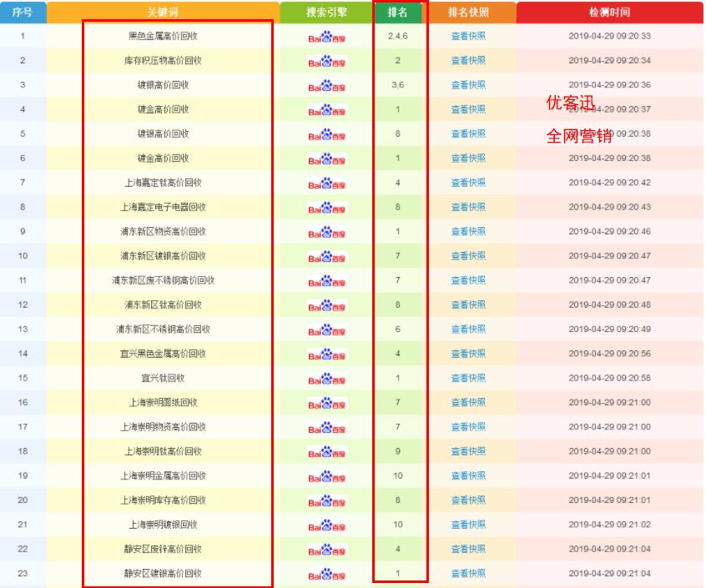706x588 pixels.
Task: Click the Baidu logo in row number 4
Action: (x=326, y=110)
